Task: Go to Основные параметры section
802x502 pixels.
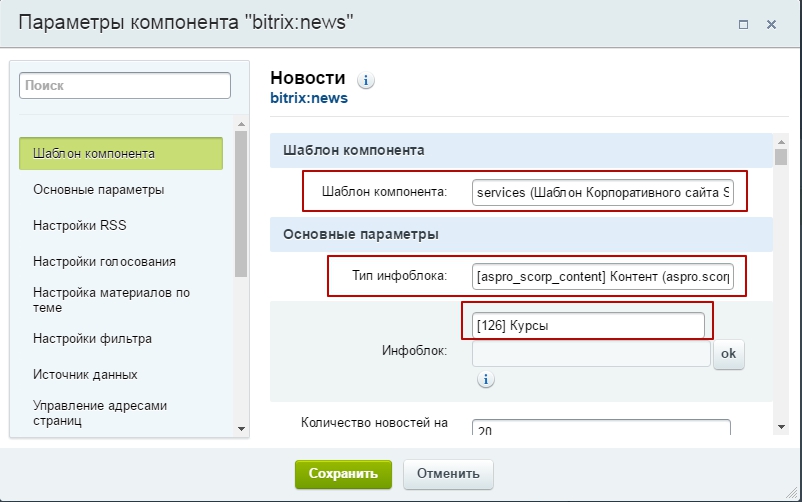Action: [99, 189]
